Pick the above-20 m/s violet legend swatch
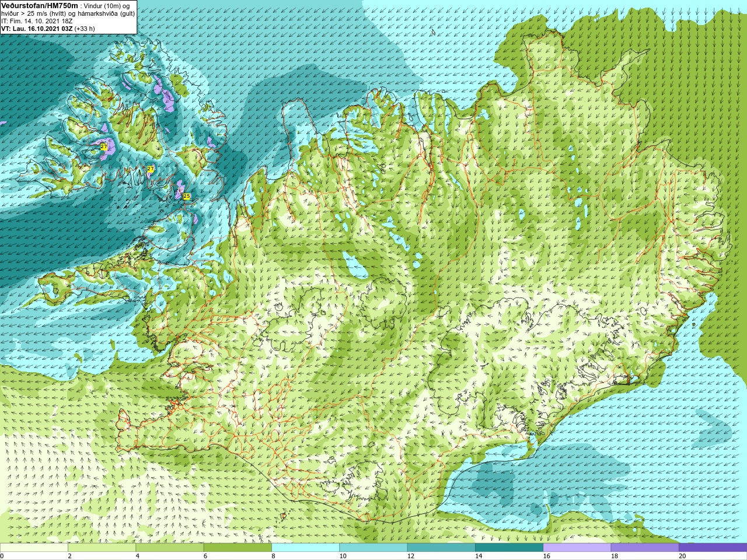Image resolution: width=747 pixels, height=560 pixels. click(713, 548)
